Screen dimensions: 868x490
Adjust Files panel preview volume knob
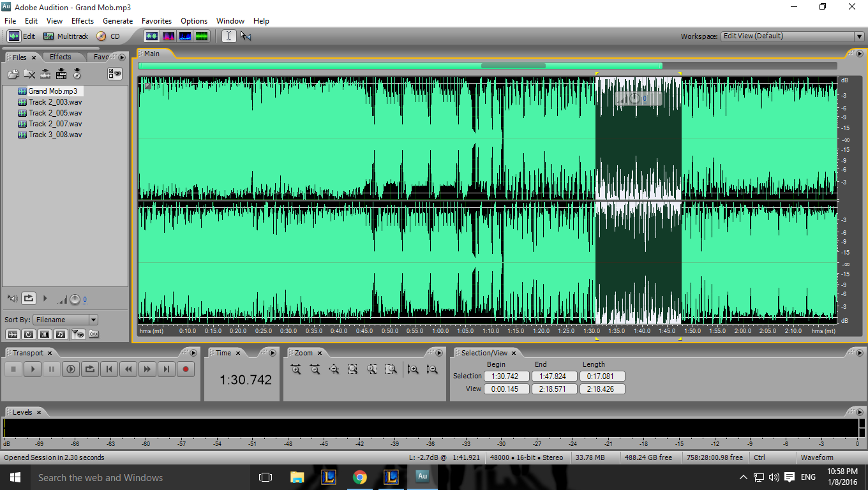(x=75, y=299)
